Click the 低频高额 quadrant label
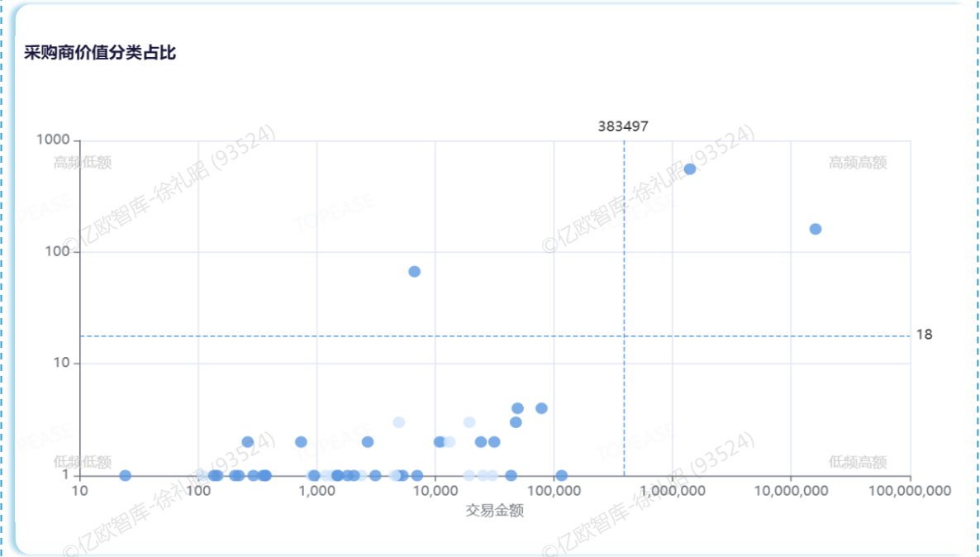 [858, 462]
